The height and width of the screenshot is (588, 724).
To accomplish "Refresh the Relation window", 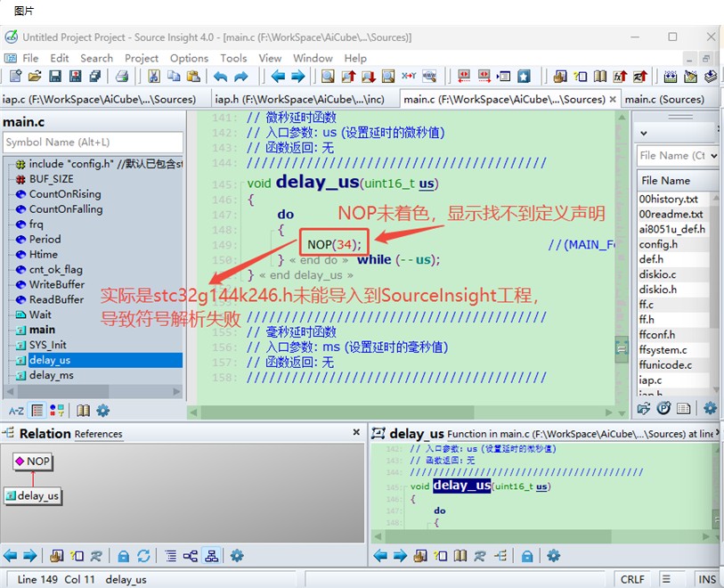I will tap(143, 556).
